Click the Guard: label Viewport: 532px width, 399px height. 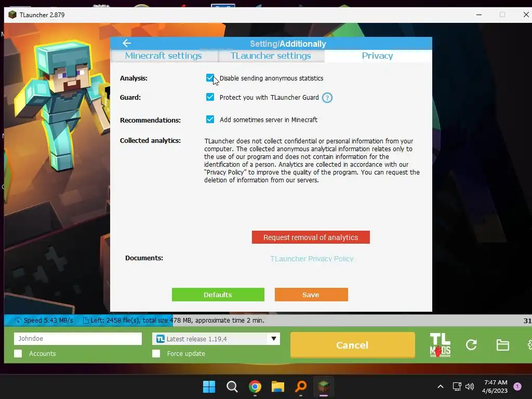tap(130, 97)
